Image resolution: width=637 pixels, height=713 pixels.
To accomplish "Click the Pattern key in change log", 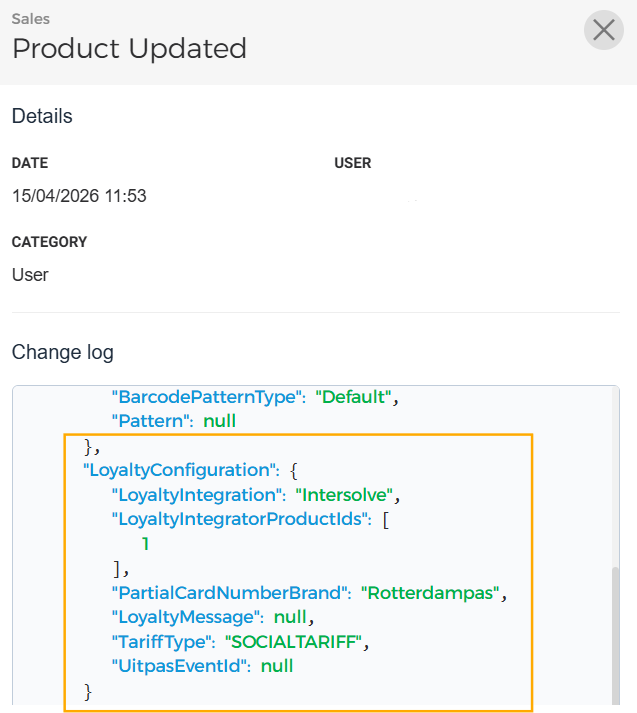I will click(151, 421).
